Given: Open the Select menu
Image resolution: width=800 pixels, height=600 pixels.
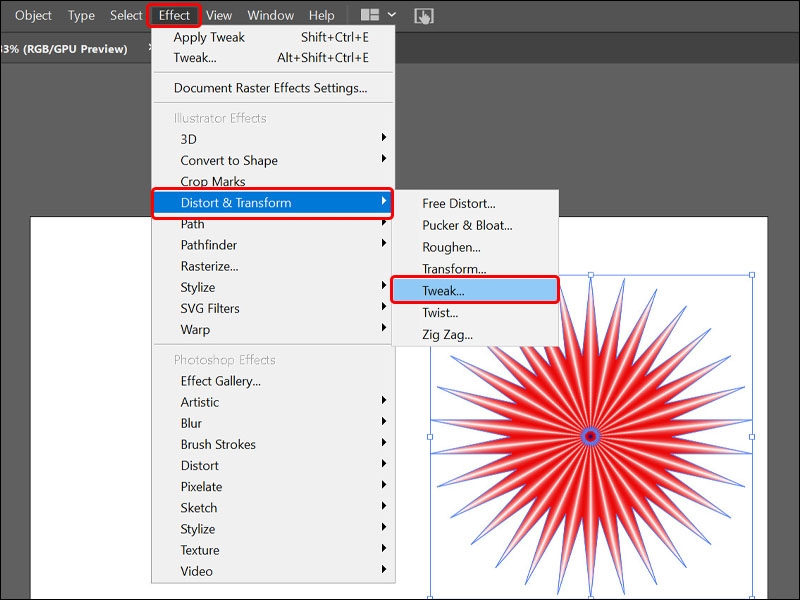Looking at the screenshot, I should (126, 15).
